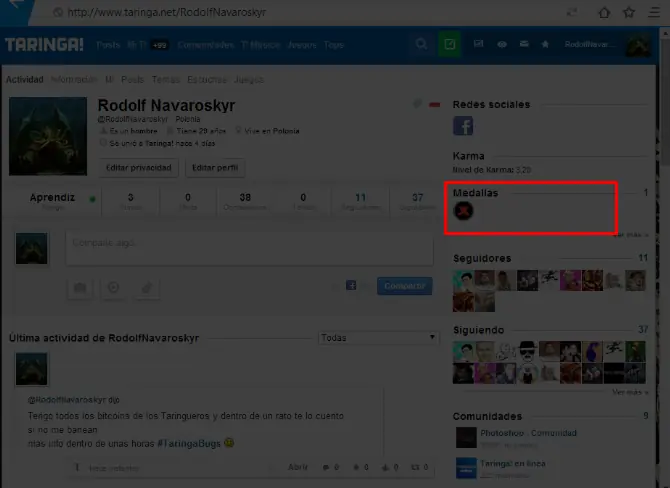Screen dimensions: 670x488
Task: Click the 38 comments stat
Action: coord(245,201)
